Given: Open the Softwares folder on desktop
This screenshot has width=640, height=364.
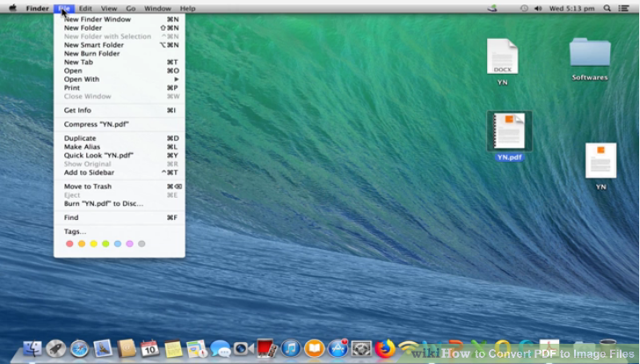Looking at the screenshot, I should pos(589,53).
